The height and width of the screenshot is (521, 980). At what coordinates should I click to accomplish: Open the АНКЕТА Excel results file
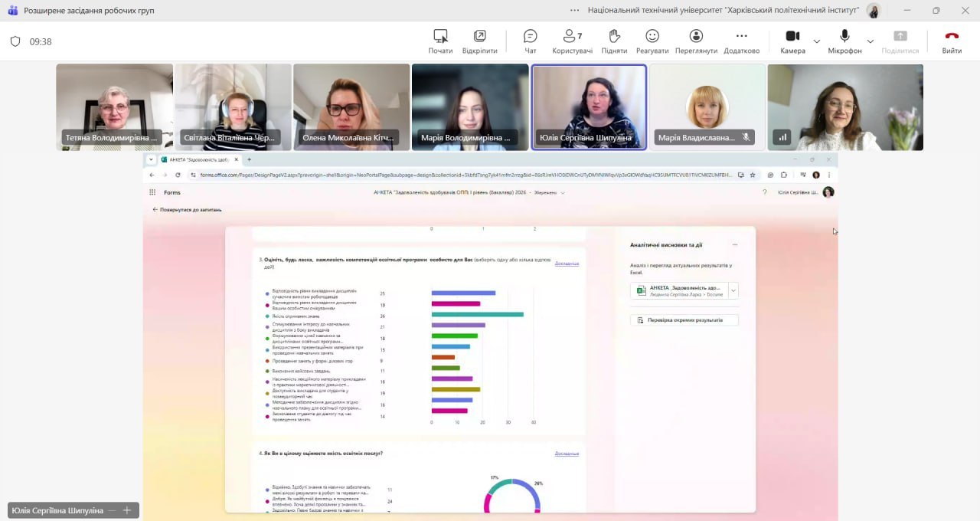point(679,290)
